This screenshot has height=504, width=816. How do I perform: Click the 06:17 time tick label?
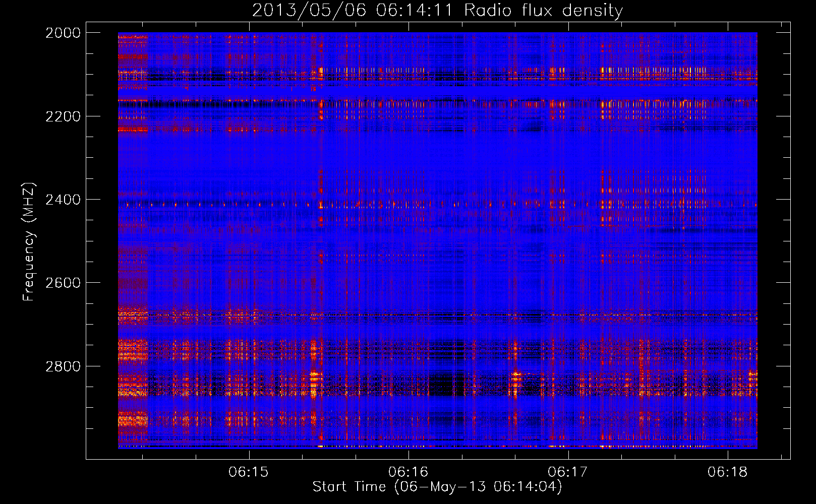point(568,472)
